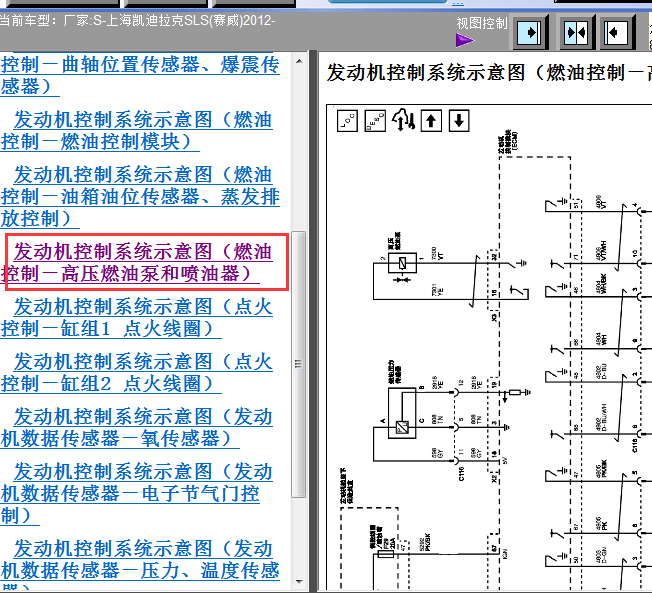Click the LOC legend icon in diagram

tap(348, 121)
